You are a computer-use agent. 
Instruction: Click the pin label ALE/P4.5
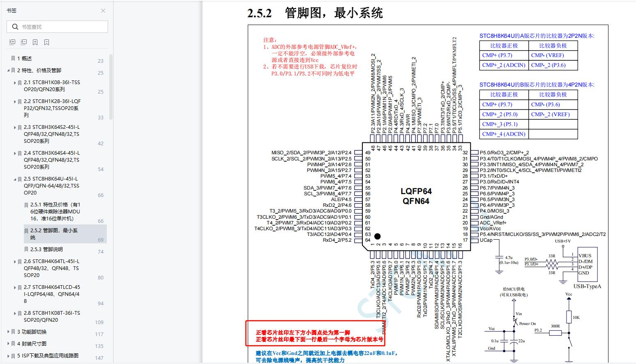[x=341, y=199]
